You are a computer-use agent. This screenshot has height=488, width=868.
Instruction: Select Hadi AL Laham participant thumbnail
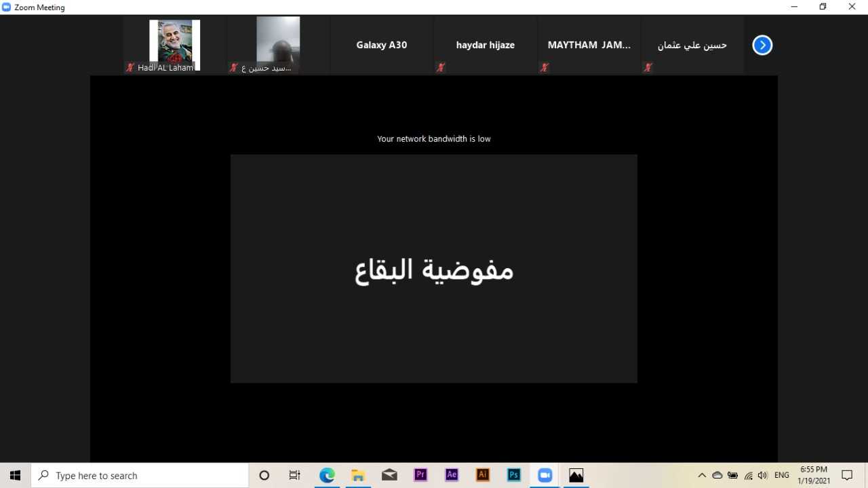[x=174, y=45]
